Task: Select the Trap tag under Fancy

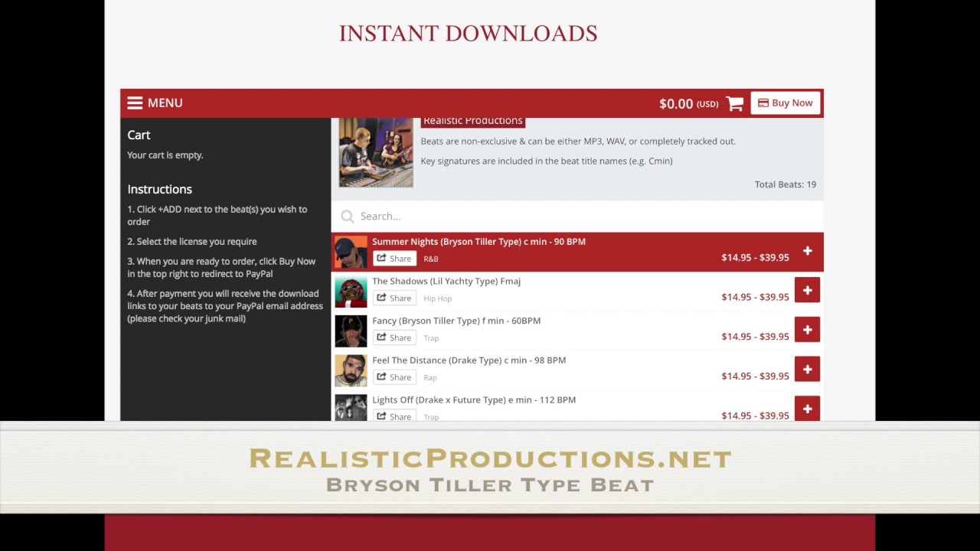Action: pos(431,338)
